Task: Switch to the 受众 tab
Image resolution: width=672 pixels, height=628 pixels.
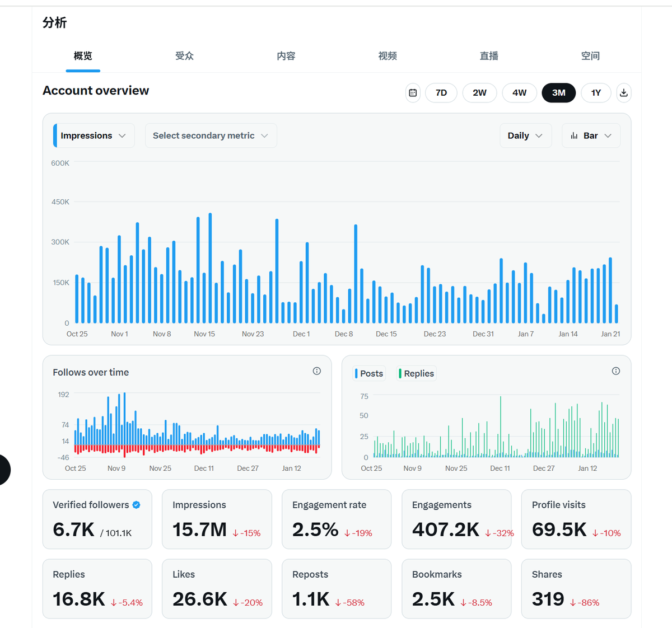Action: (184, 56)
